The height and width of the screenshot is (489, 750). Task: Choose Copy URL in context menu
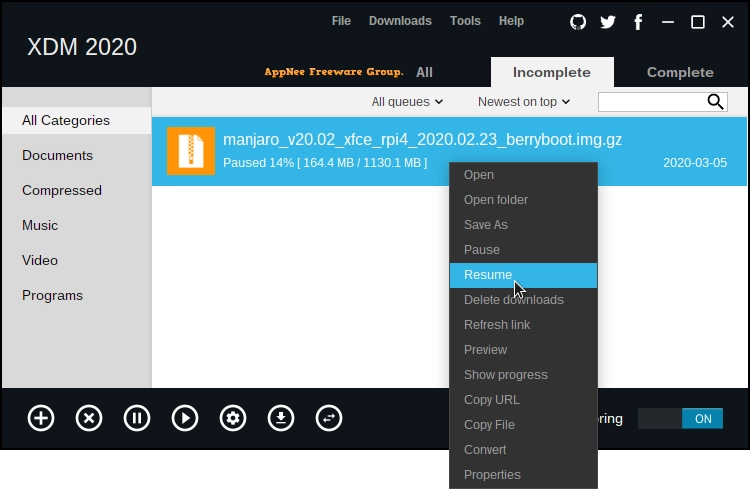523,400
